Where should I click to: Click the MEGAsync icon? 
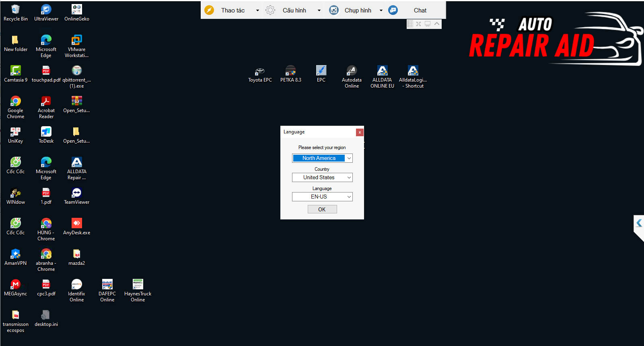(x=16, y=288)
